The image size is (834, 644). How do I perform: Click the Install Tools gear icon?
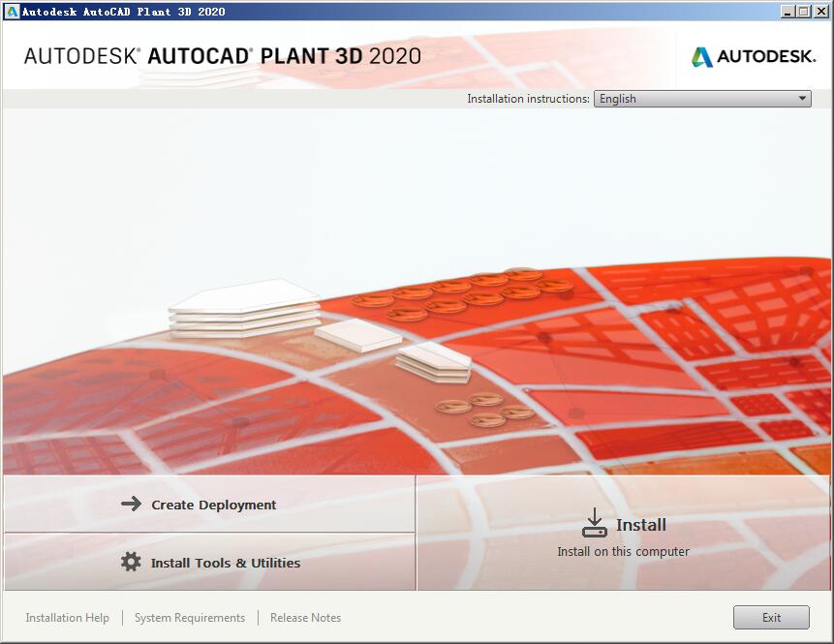(x=131, y=562)
